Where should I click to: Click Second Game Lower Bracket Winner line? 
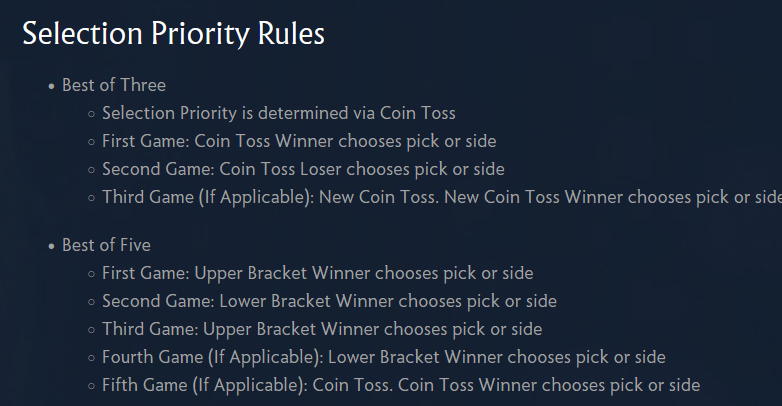tap(329, 301)
